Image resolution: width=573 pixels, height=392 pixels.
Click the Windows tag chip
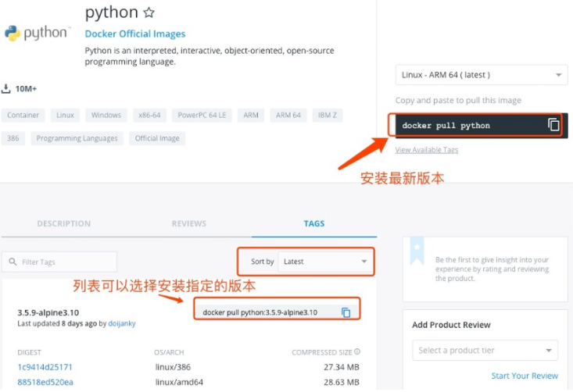(x=106, y=116)
